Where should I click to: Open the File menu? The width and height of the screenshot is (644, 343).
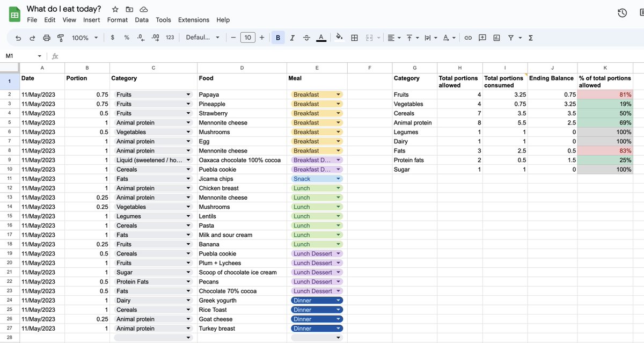point(32,20)
